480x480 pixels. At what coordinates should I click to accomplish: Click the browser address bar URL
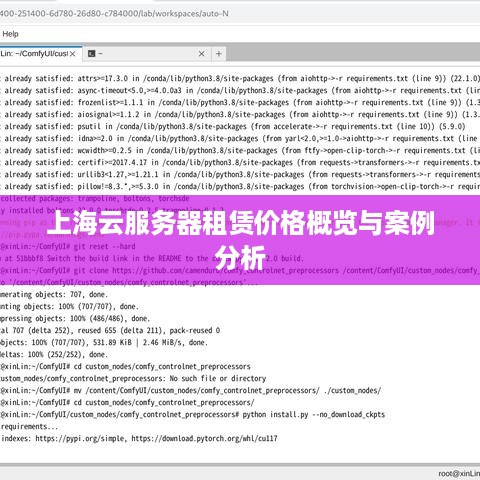point(114,14)
